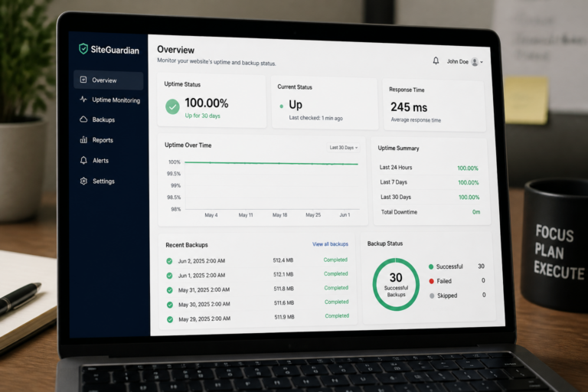Click the Jun 2, 2025 2:00 AM entry

[x=201, y=261]
